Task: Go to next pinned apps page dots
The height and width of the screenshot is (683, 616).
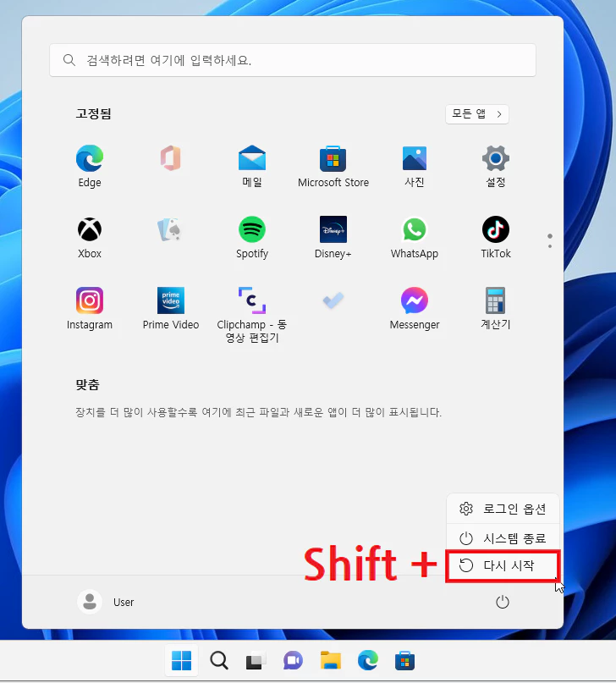Action: coord(550,241)
